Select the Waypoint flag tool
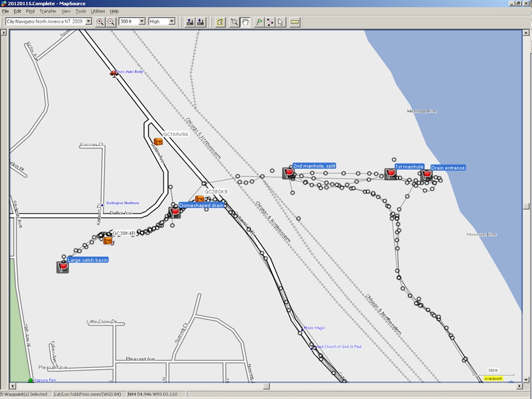This screenshot has width=532, height=399. click(259, 22)
